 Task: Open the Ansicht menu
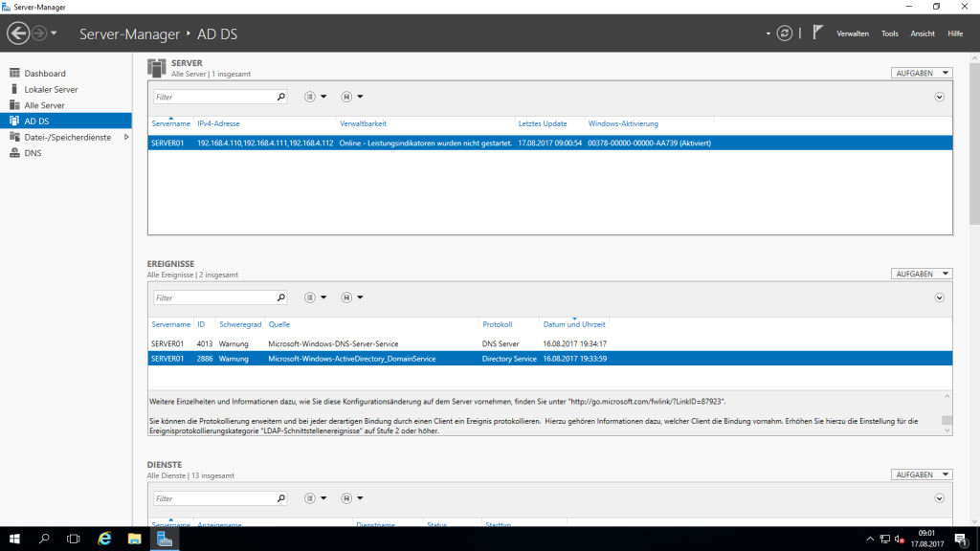[923, 33]
